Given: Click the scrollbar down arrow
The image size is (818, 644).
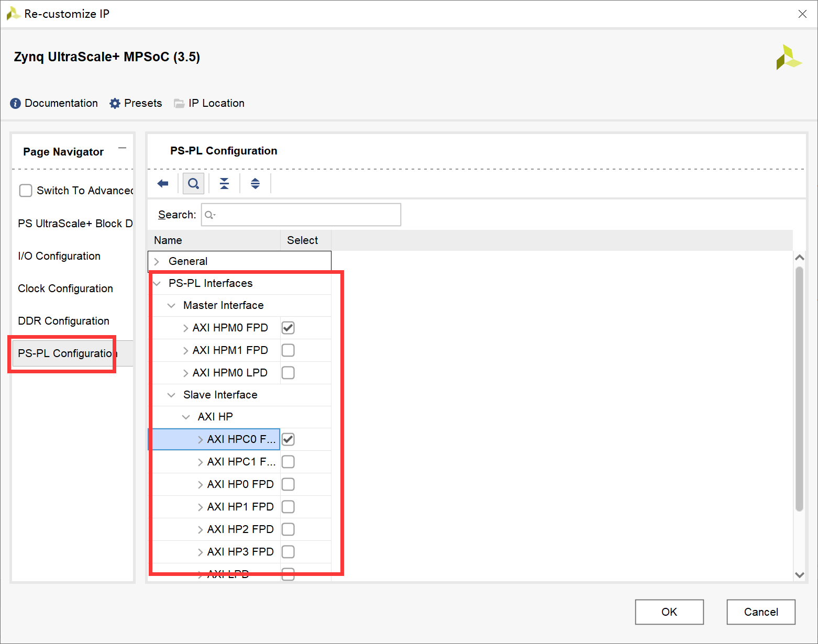Looking at the screenshot, I should point(799,574).
